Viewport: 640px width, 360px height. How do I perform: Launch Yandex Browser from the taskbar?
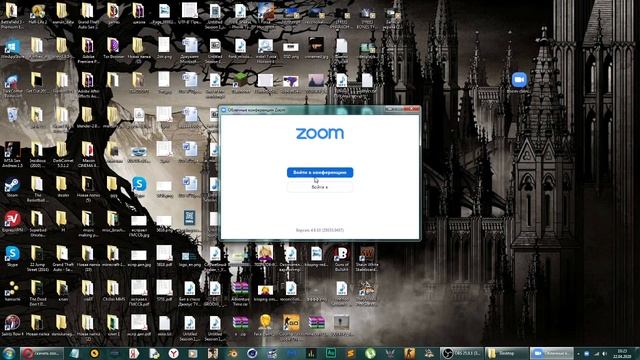(x=173, y=353)
